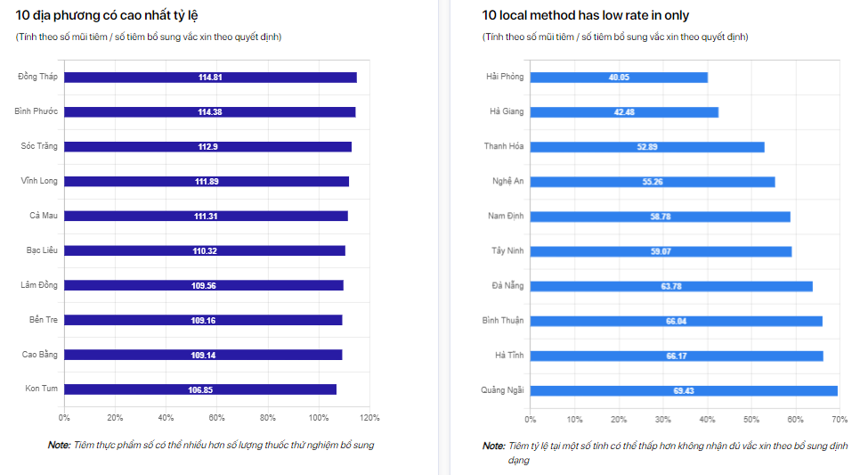The image size is (868, 475).
Task: Select the Bình Phước bar in left chart
Action: (209, 112)
